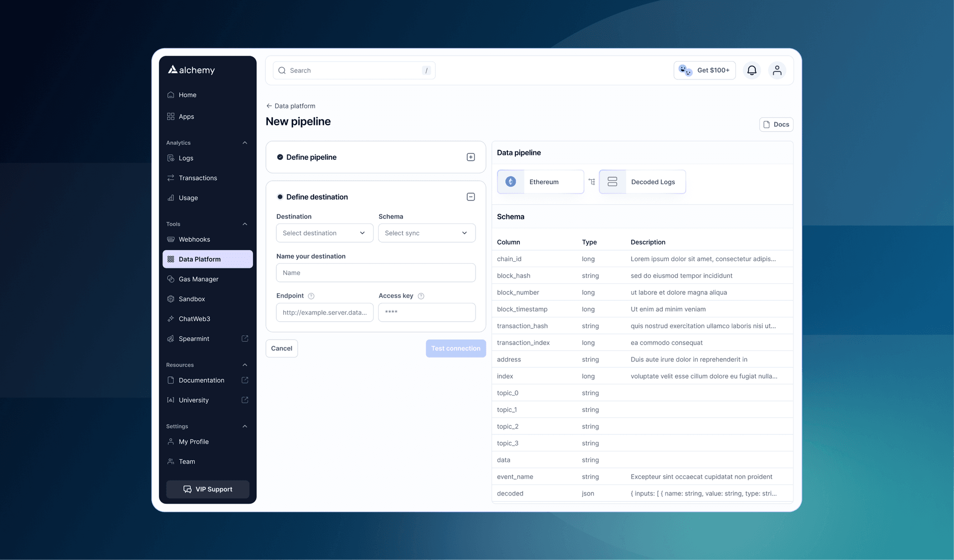Open the Select sync schema dropdown

pyautogui.click(x=426, y=232)
